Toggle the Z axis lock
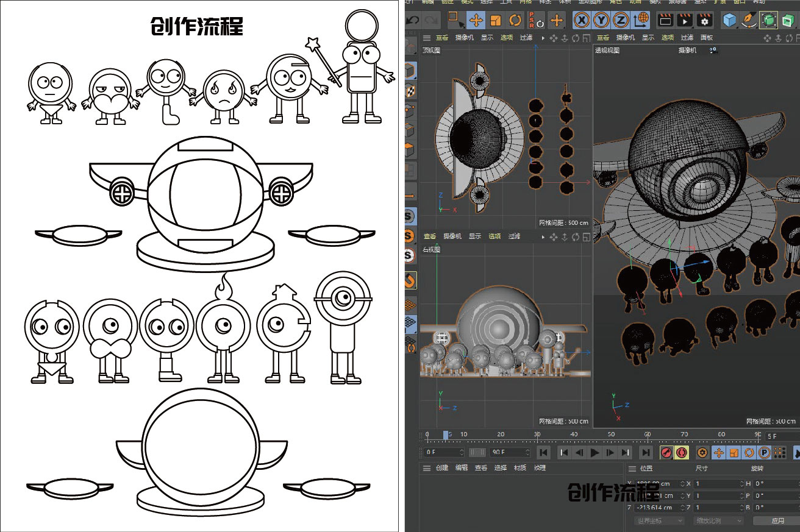Viewport: 800px width, 532px height. [x=621, y=20]
